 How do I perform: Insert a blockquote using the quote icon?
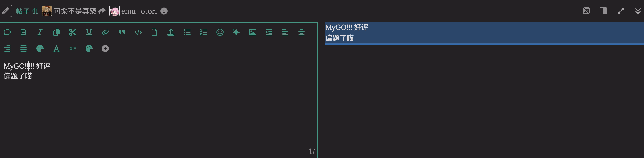122,32
